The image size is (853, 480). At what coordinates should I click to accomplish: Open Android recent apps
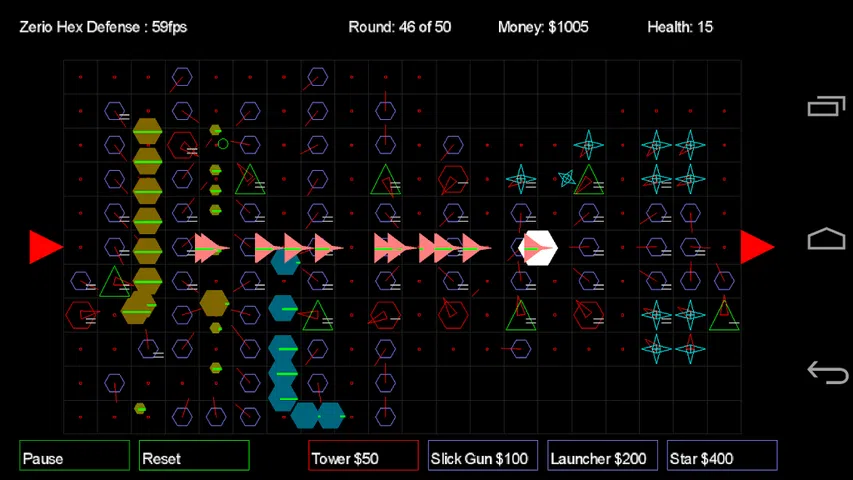coord(826,106)
